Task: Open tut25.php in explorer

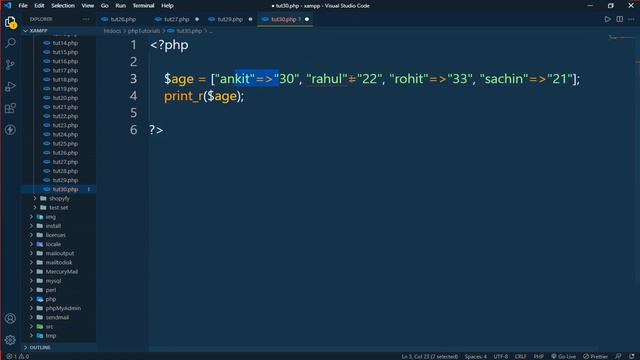Action: pos(65,144)
